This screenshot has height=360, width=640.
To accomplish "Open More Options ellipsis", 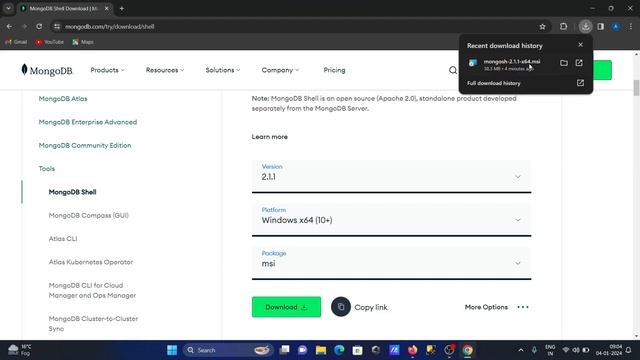I will (523, 307).
